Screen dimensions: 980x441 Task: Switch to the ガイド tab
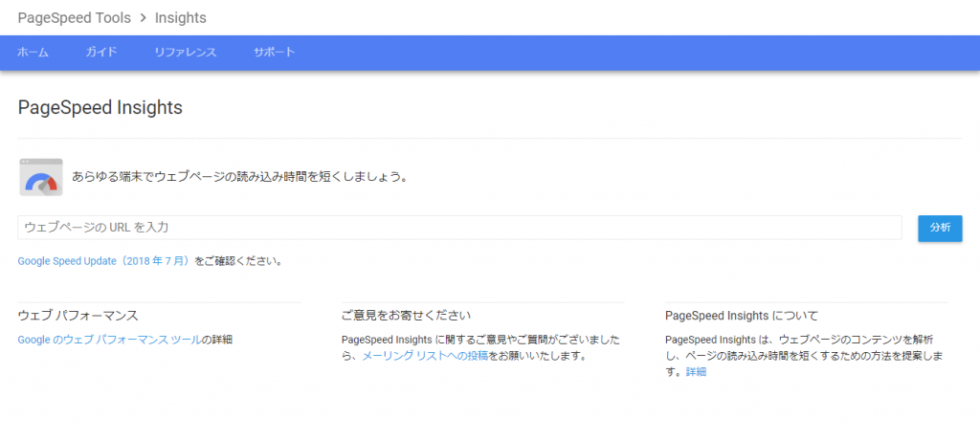point(100,52)
